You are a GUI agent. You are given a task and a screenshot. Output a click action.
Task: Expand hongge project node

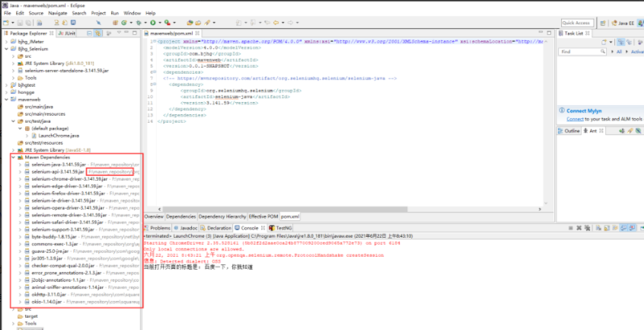(6, 92)
